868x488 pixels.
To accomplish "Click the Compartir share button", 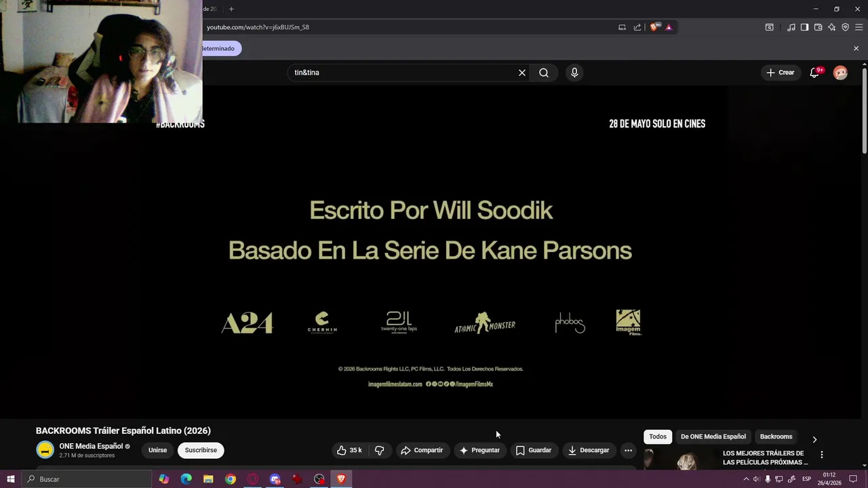I will coord(422,450).
